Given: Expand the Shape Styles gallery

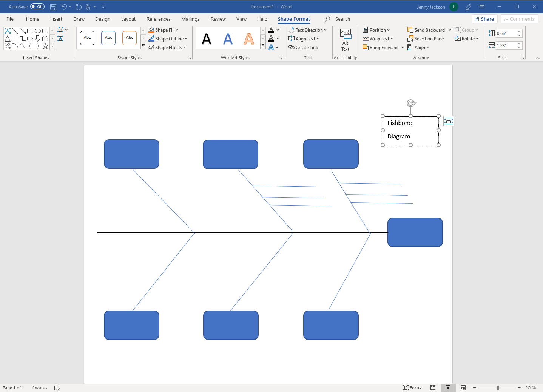Looking at the screenshot, I should point(143,46).
